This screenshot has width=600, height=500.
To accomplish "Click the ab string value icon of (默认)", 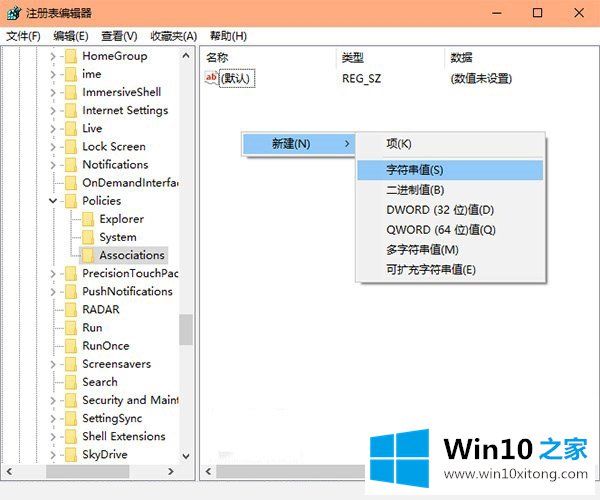I will pyautogui.click(x=211, y=78).
